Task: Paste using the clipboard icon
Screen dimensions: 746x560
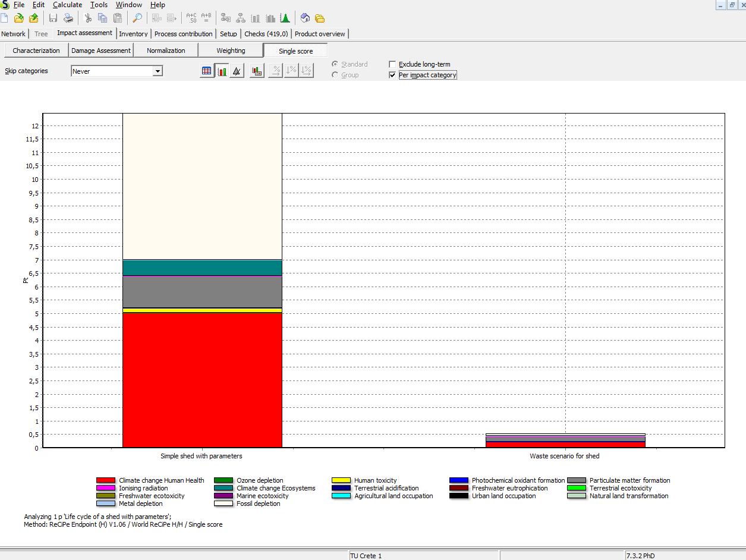Action: click(118, 18)
